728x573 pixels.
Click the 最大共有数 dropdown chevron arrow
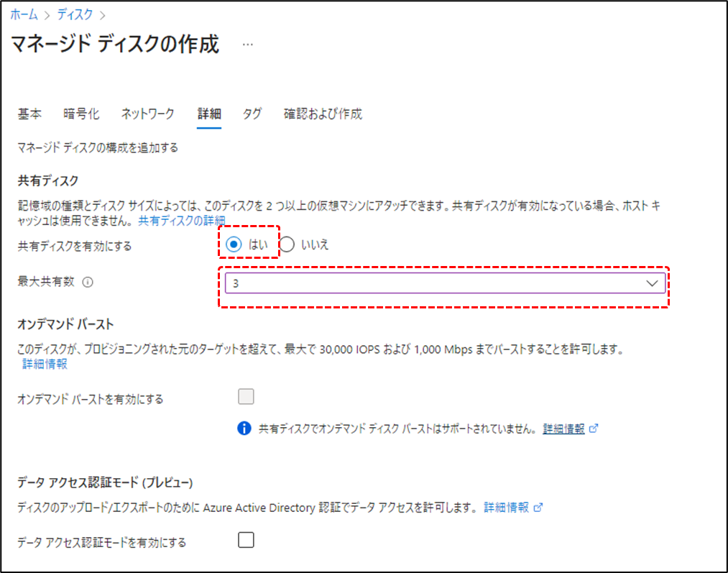click(652, 283)
